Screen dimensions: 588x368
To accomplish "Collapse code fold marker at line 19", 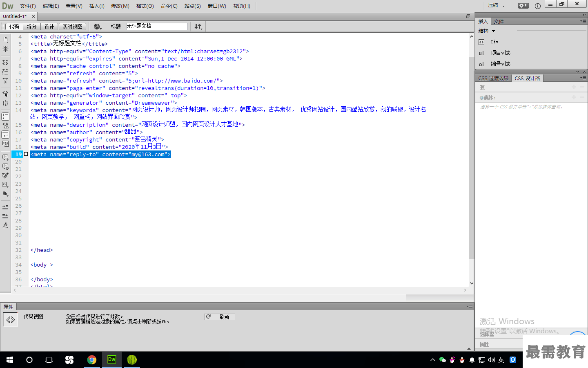I will coord(26,154).
